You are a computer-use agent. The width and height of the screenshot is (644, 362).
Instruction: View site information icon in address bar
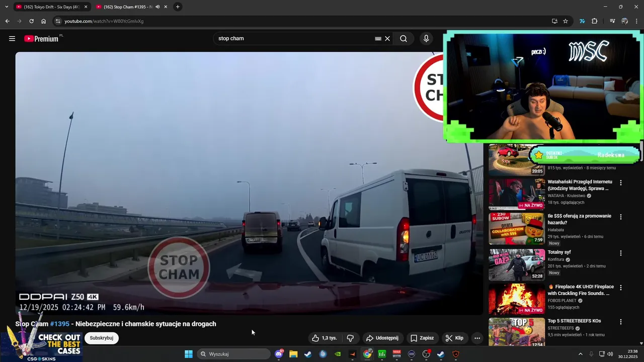[x=58, y=21]
